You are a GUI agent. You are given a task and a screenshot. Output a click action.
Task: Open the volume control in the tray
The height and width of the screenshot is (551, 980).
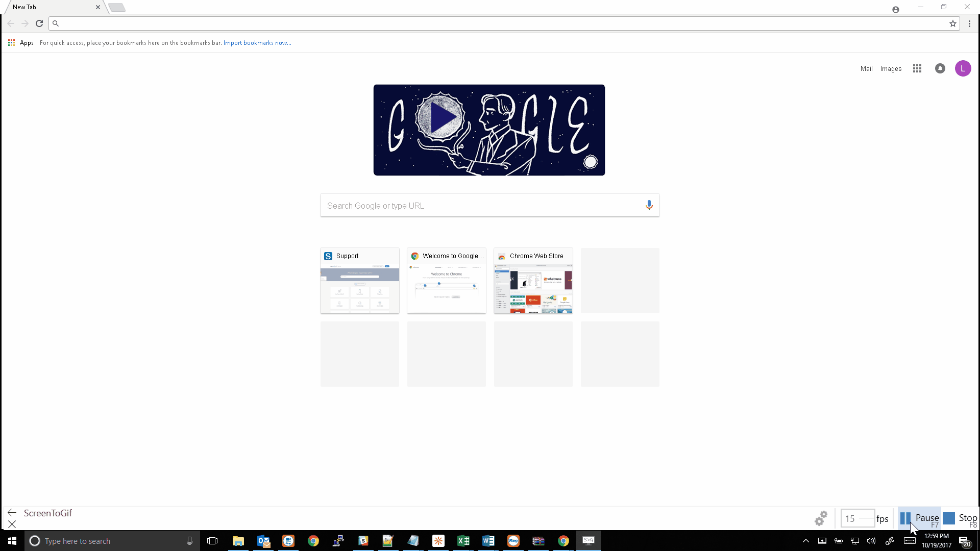[x=871, y=541]
